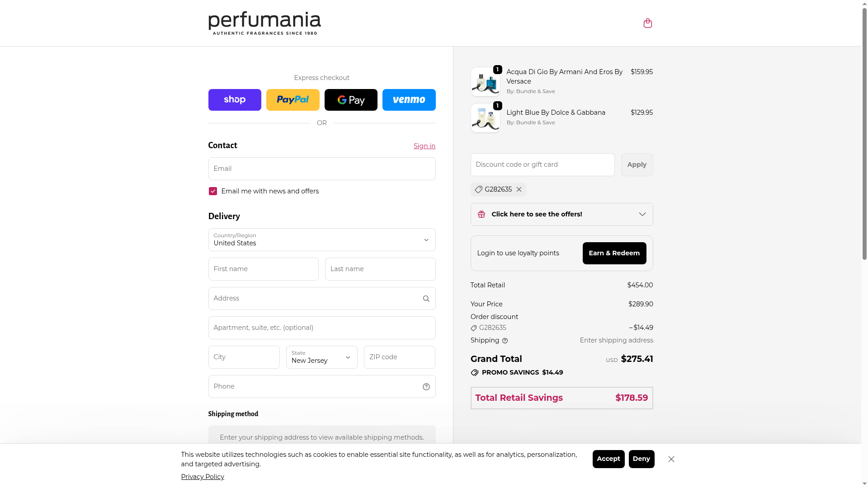The image size is (868, 488).
Task: Click the Discount code or gift card field
Action: click(x=542, y=165)
